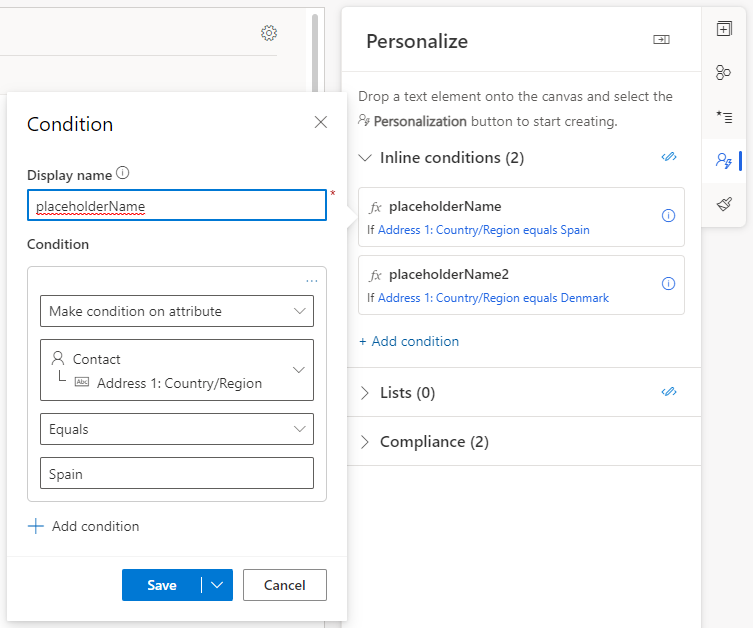Viewport: 753px width, 628px height.
Task: Click info icon next to placeholderName condition
Action: [x=669, y=216]
